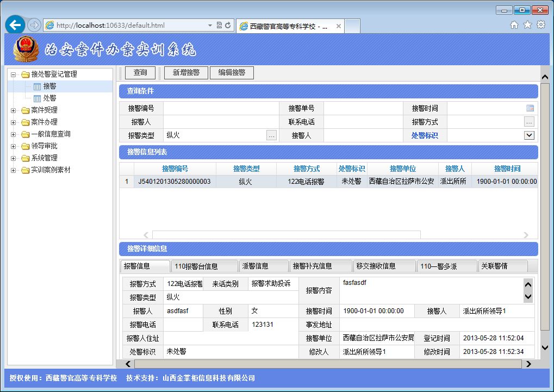Click the 处警 tree item icon
Screen dimensions: 554x392
(x=37, y=98)
